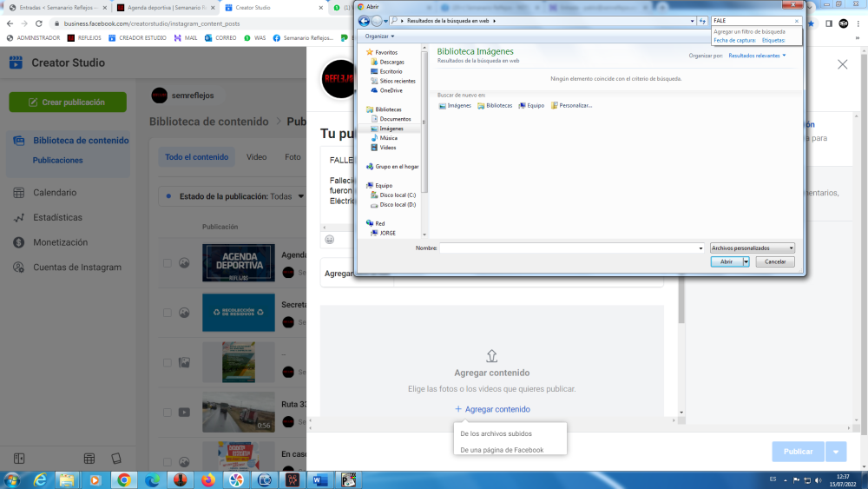The image size is (868, 489).
Task: Open Resultados relevantes sort dropdown
Action: pyautogui.click(x=757, y=56)
